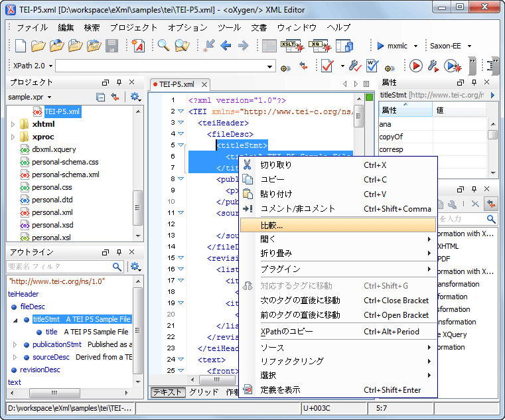Click Collapse All icon in Project panel
The height and width of the screenshot is (420, 505).
101,97
